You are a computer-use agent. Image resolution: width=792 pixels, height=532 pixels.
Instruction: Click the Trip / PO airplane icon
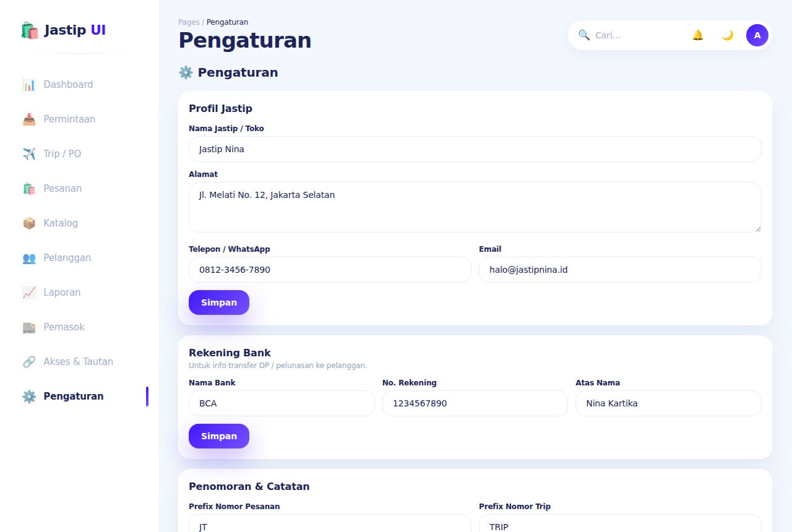(x=29, y=154)
